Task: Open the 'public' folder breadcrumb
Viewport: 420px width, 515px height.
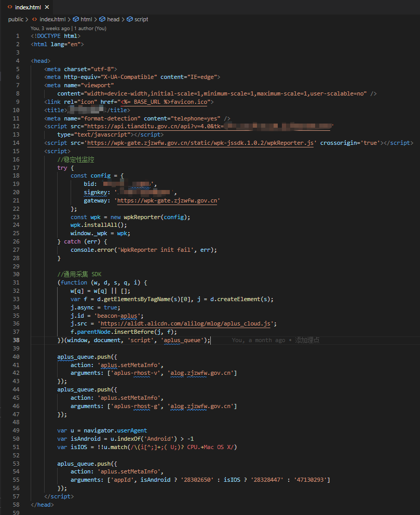Action: [16, 19]
